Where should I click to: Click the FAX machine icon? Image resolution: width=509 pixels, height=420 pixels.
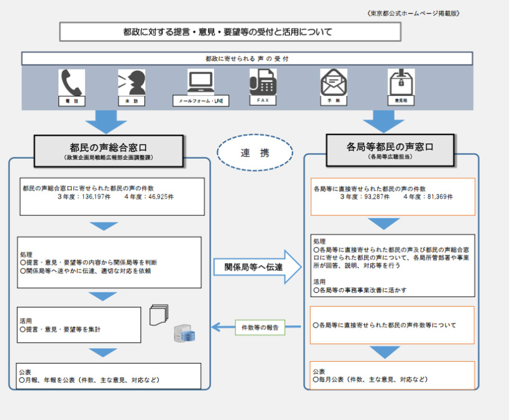pyautogui.click(x=263, y=82)
